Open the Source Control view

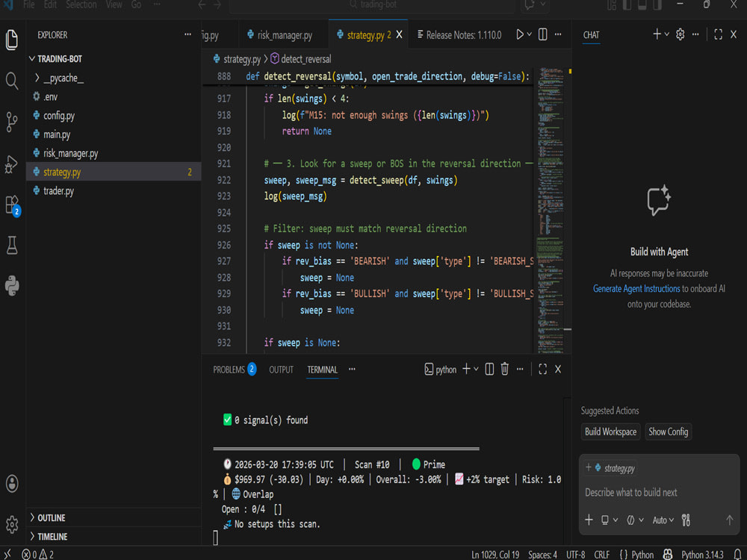tap(12, 122)
